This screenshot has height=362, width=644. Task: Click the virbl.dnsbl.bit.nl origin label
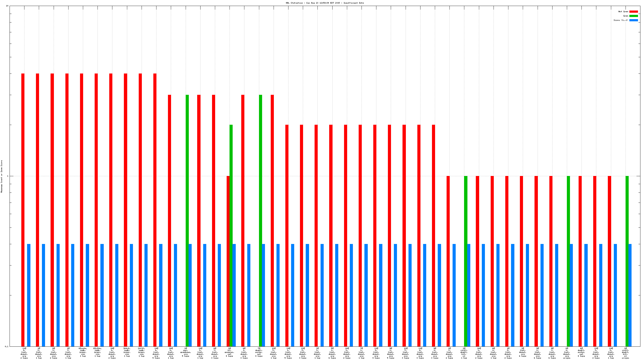625,353
